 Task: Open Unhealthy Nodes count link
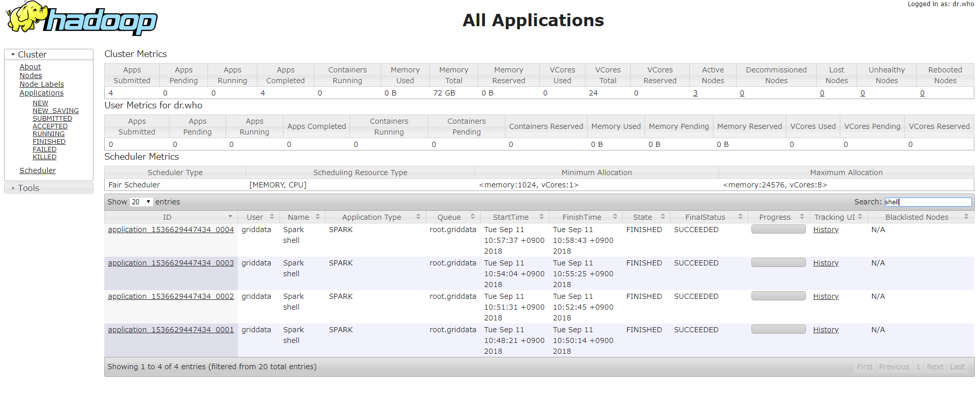(x=862, y=93)
